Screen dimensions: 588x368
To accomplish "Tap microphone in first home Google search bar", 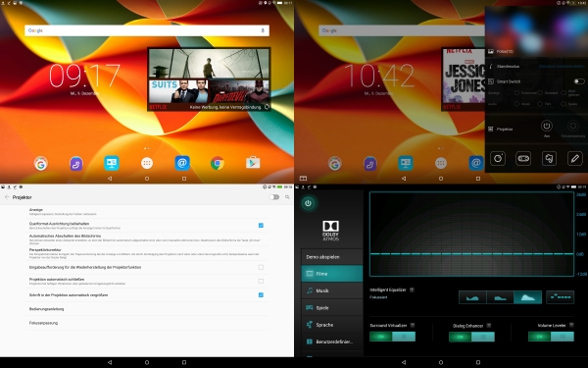I will coord(263,30).
